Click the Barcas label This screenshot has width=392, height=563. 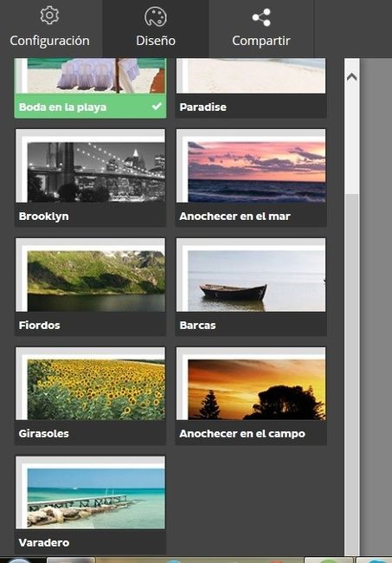tap(197, 326)
